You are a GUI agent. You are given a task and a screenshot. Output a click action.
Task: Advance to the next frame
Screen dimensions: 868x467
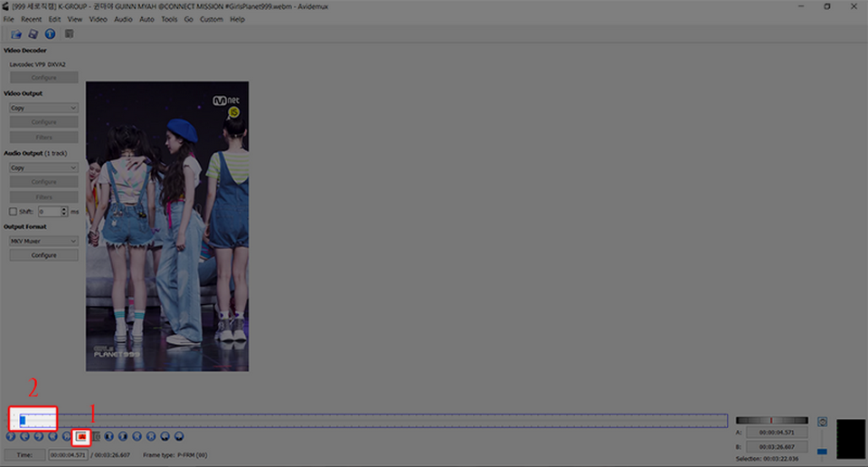(x=38, y=436)
